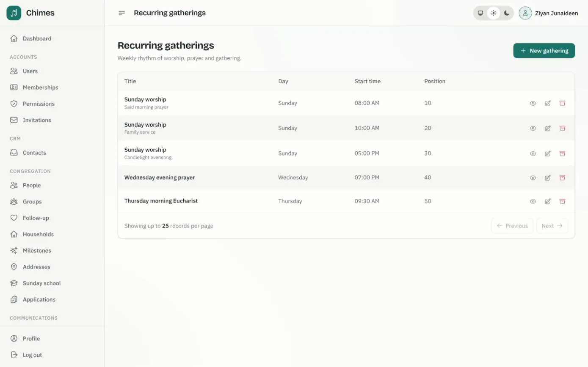
Task: Open the Households page
Action: pyautogui.click(x=52, y=234)
